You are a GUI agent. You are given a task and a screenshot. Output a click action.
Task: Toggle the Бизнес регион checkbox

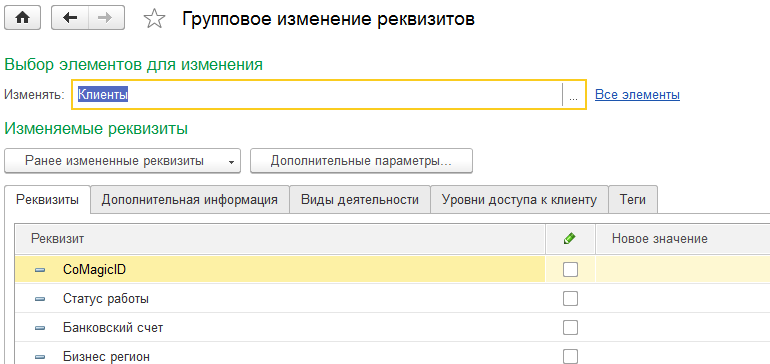click(x=570, y=356)
